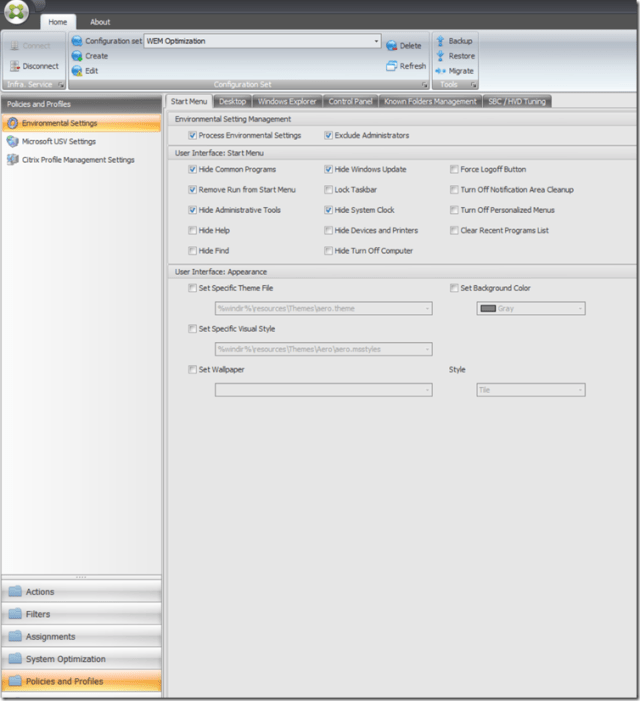Click the Microsoft USV Settings icon
640x701 pixels.
tap(13, 141)
